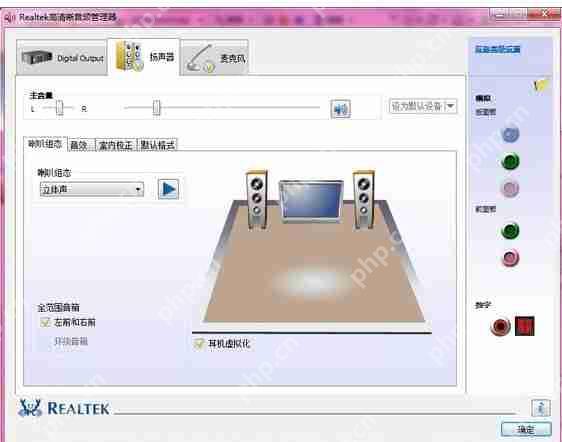Click the mute speaker icon beside volume slider
The image size is (562, 442).
click(340, 109)
